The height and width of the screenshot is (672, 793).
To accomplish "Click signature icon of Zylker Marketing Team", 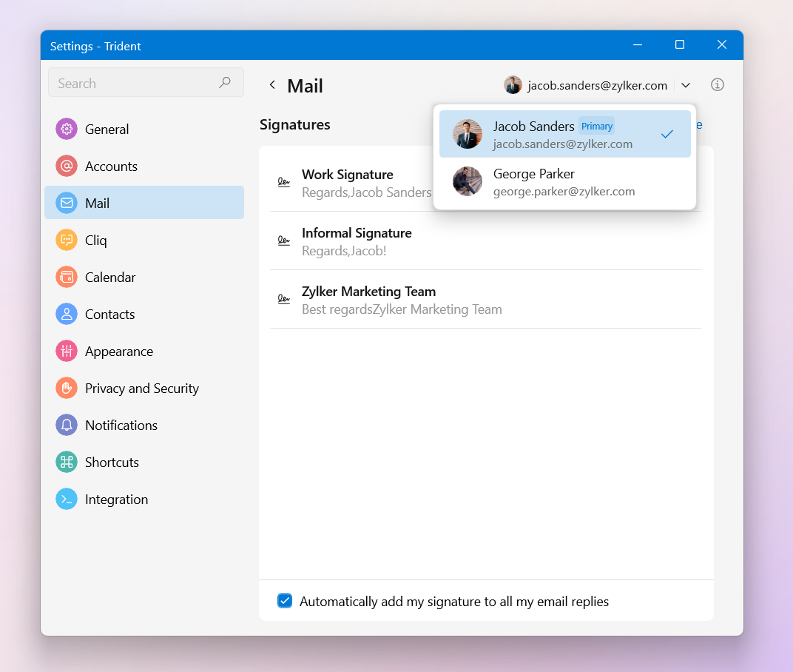I will pyautogui.click(x=284, y=299).
